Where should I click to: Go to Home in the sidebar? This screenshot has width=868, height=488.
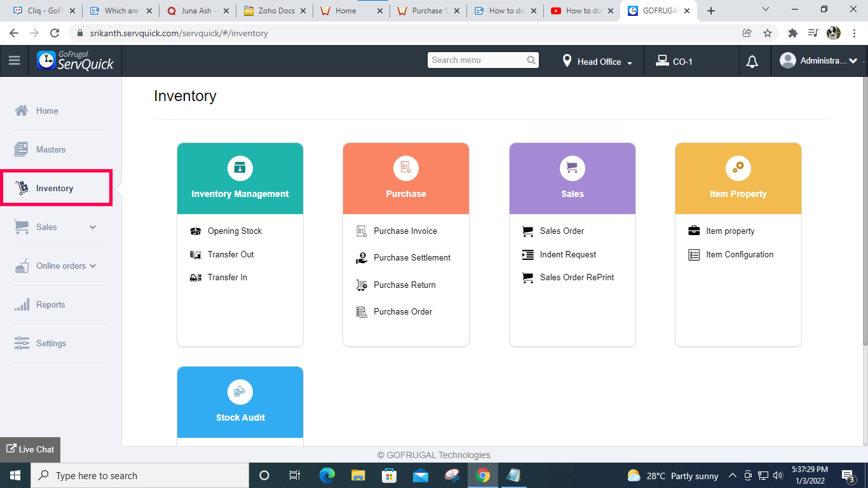click(47, 111)
